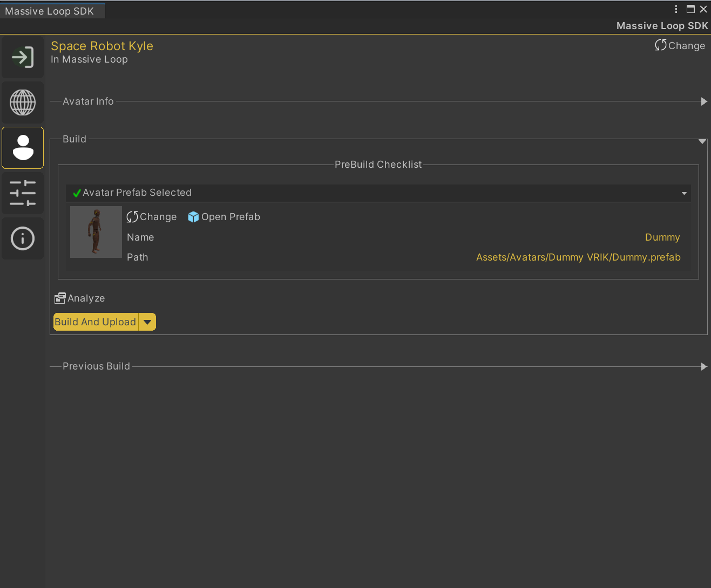The height and width of the screenshot is (588, 711).
Task: Click the Previous Build section label
Action: 96,366
